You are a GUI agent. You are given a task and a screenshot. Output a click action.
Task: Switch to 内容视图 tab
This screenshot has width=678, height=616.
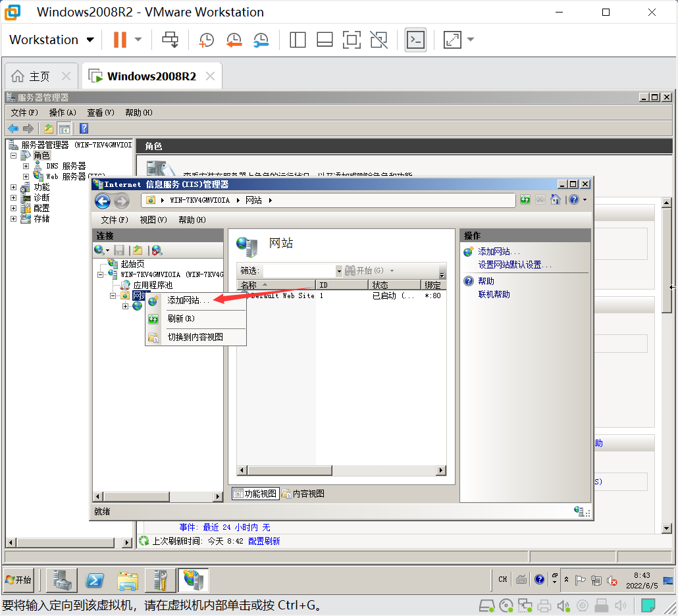(x=303, y=494)
